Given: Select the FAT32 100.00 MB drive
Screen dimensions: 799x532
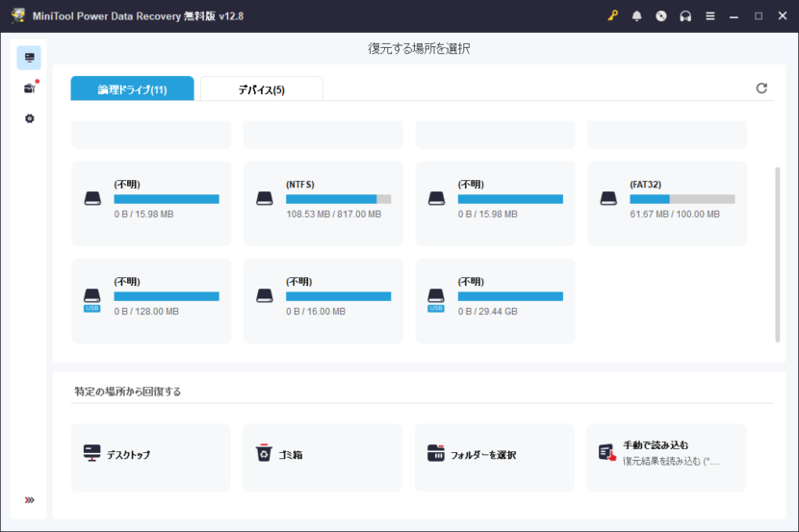Looking at the screenshot, I should (x=666, y=203).
